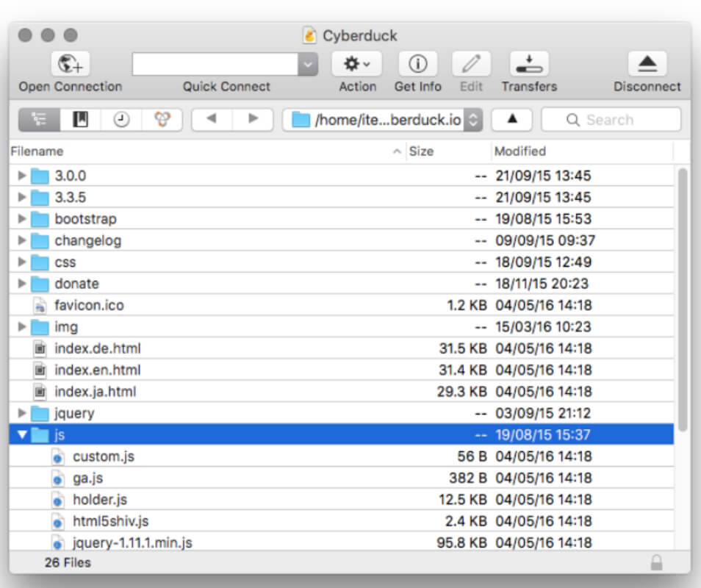Select the changelog folder name
The image size is (701, 588).
click(87, 240)
